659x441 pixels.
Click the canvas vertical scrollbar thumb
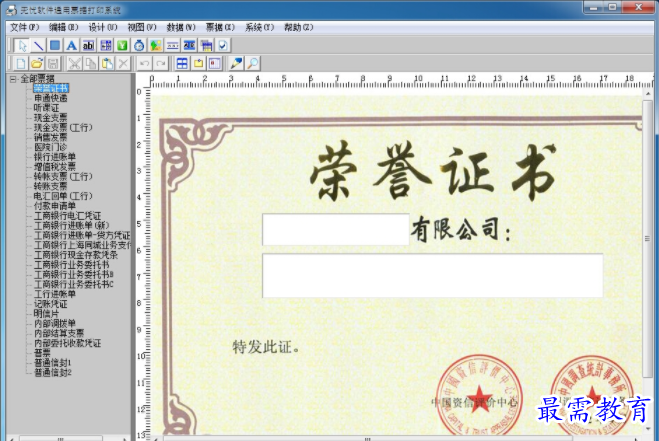648,239
